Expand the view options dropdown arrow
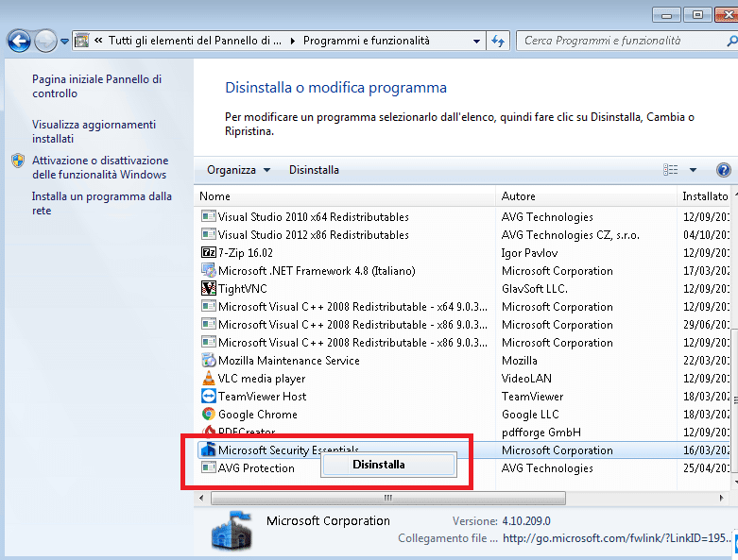This screenshot has height=560, width=738. [x=693, y=170]
